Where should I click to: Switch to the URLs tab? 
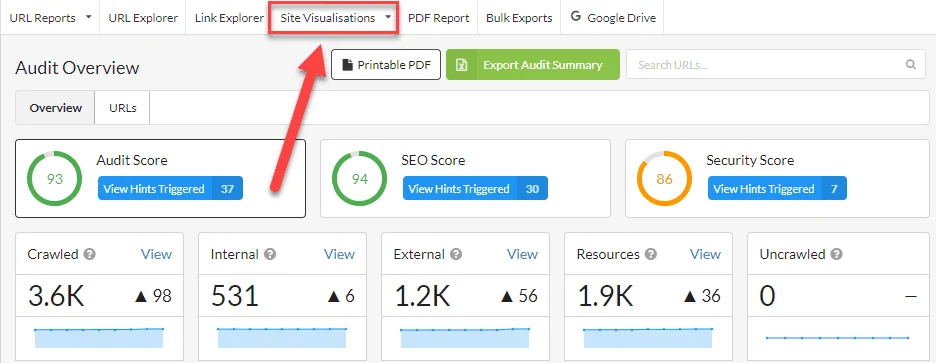tap(122, 108)
